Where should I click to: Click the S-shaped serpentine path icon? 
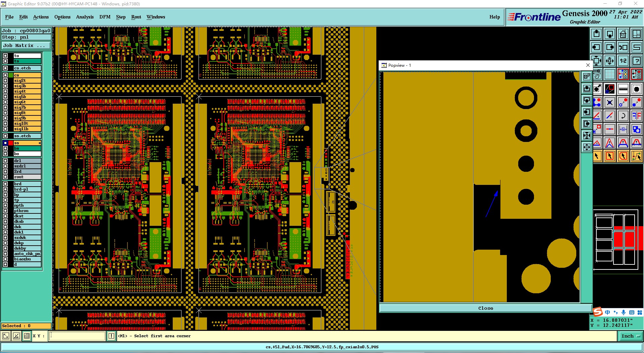(x=637, y=47)
